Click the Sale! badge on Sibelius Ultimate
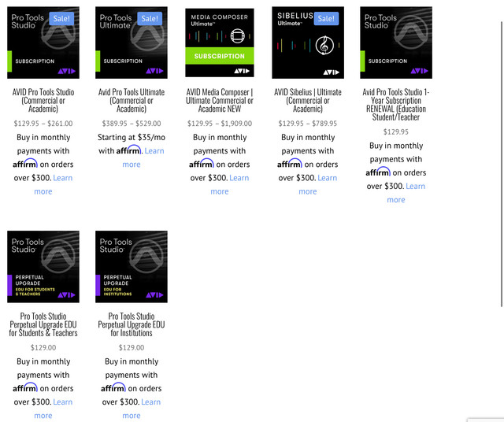Screen dimensions: 504x422 click(326, 18)
